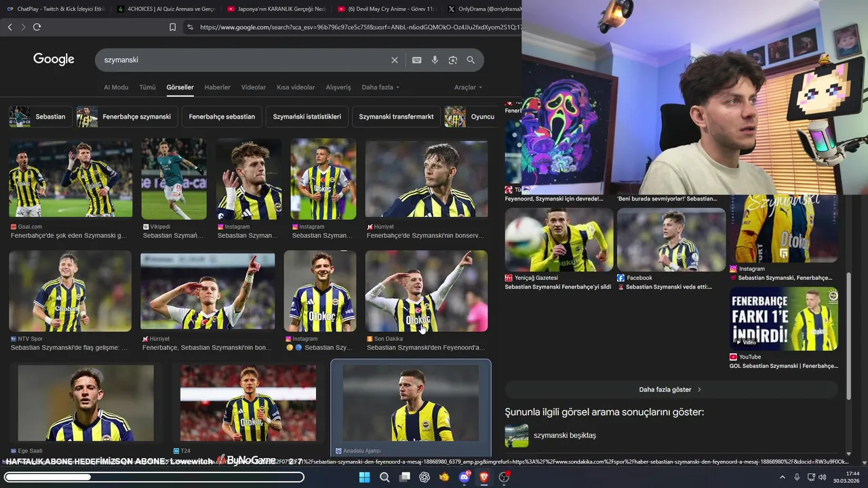Select the Fenerbahçe szymanski chip

click(127, 117)
